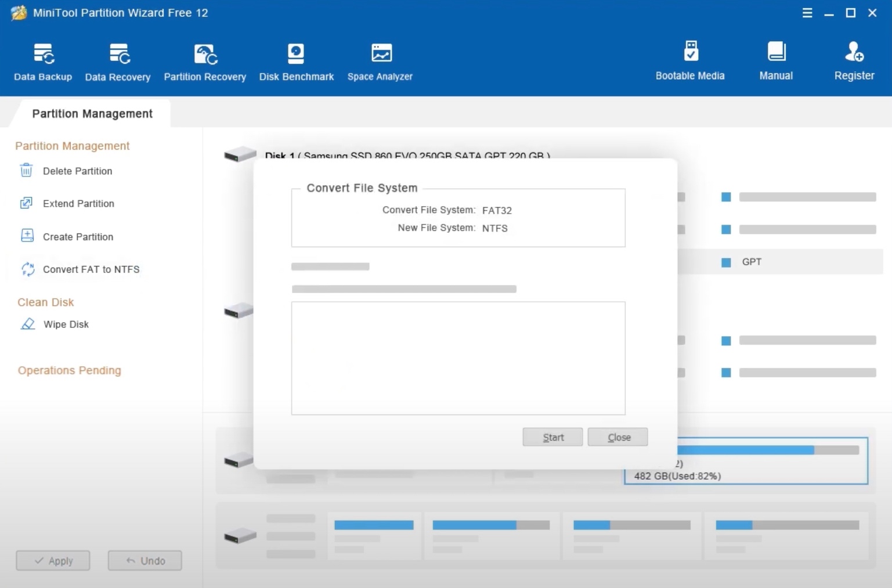Screen dimensions: 892x588
Task: Click Create Partition in the sidebar
Action: (x=78, y=237)
